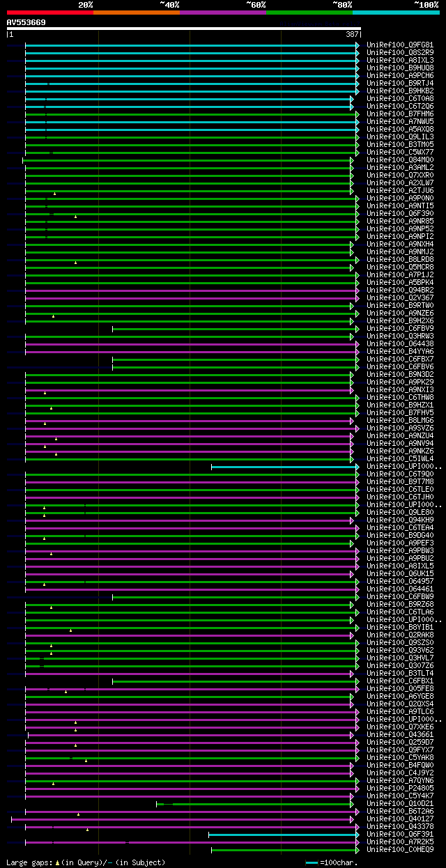View subject UniRef100_A7P1J2
Viewport: 446px width, 868px height.
pos(401,275)
